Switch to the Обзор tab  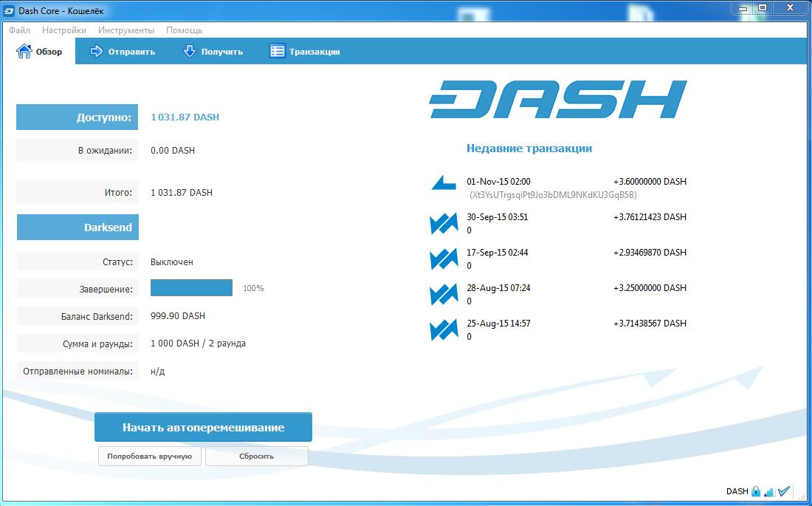[x=39, y=51]
